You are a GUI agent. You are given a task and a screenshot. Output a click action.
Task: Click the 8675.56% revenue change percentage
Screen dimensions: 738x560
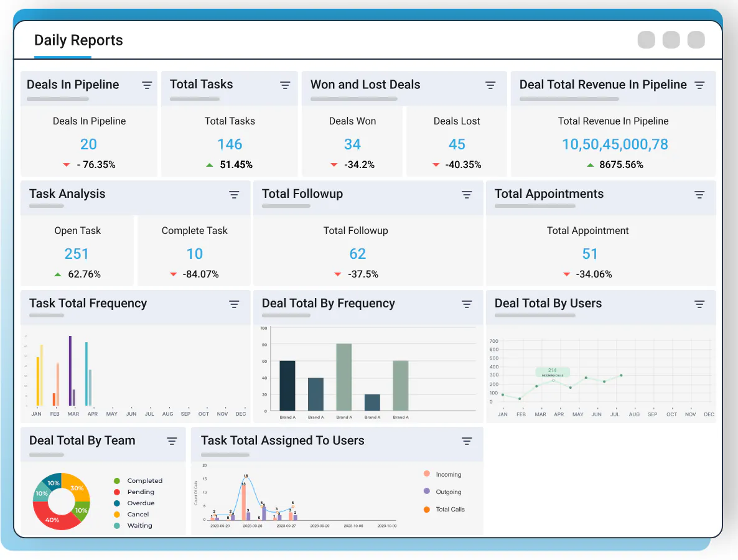click(621, 165)
